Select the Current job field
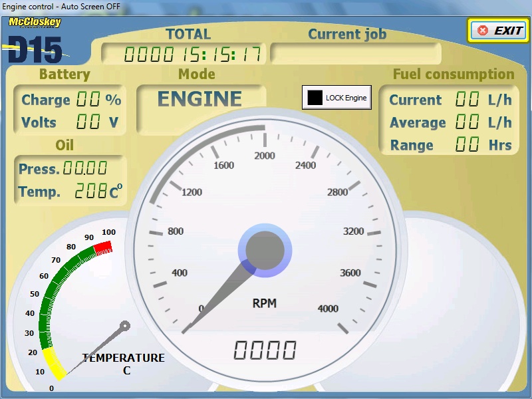Image resolution: width=532 pixels, height=399 pixels. tap(356, 53)
